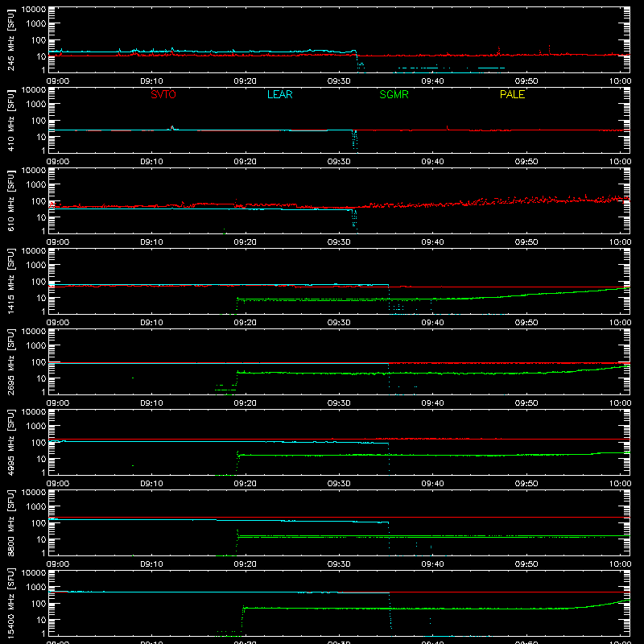Click the green SGMR legend label

(x=394, y=94)
